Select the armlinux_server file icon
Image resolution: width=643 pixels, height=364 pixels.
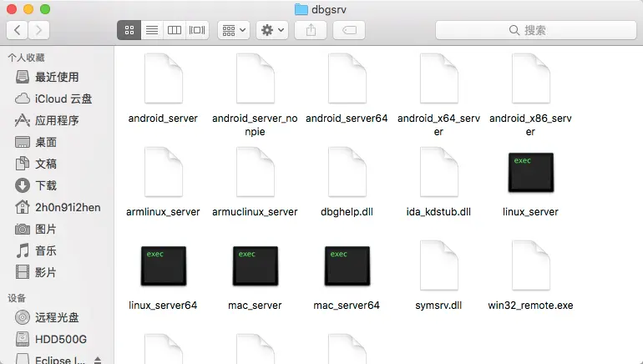click(x=163, y=172)
